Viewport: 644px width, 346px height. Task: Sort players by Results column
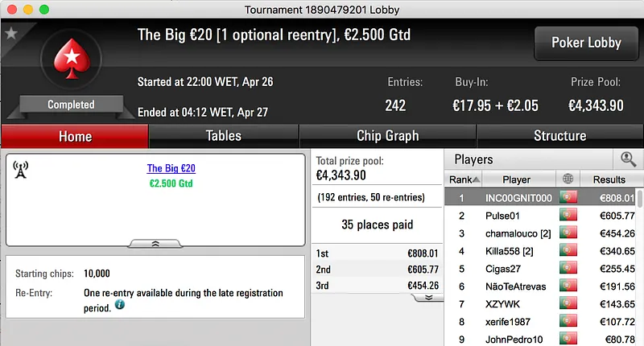coord(609,179)
